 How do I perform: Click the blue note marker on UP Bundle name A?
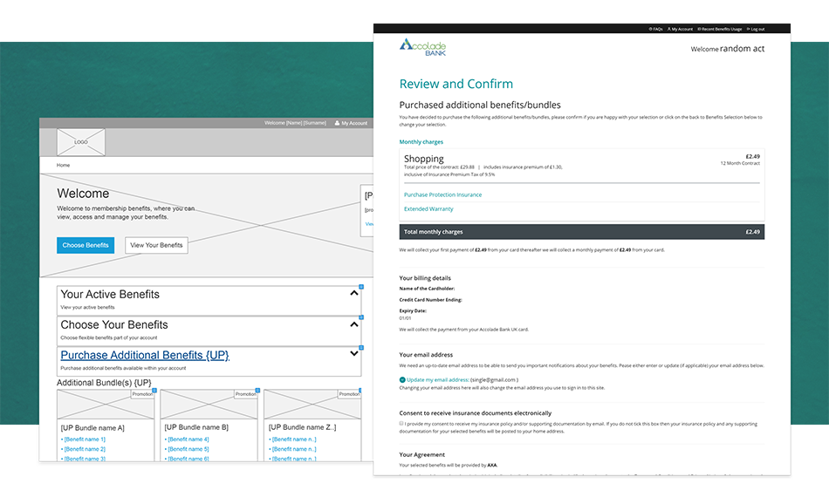pos(154,391)
